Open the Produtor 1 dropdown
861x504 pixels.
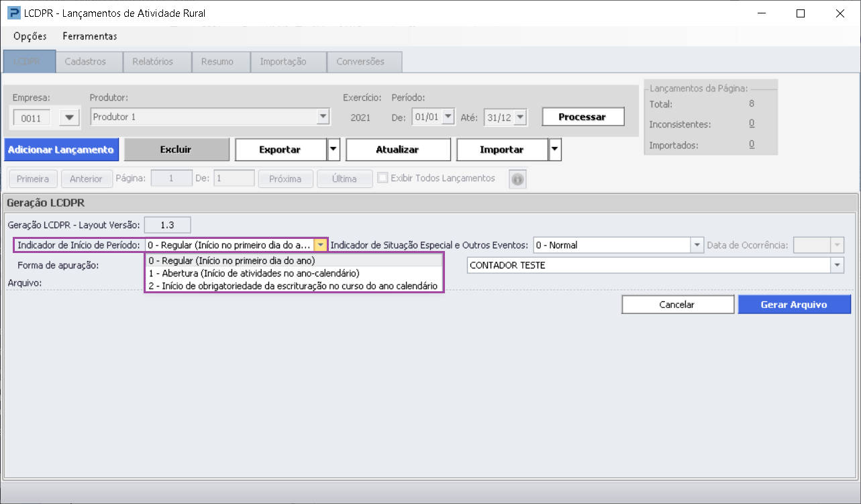[x=323, y=117]
